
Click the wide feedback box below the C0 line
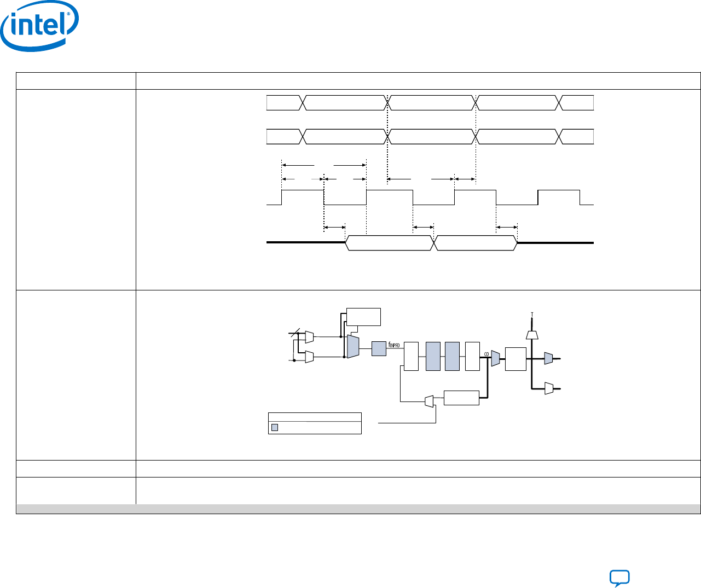461,398
